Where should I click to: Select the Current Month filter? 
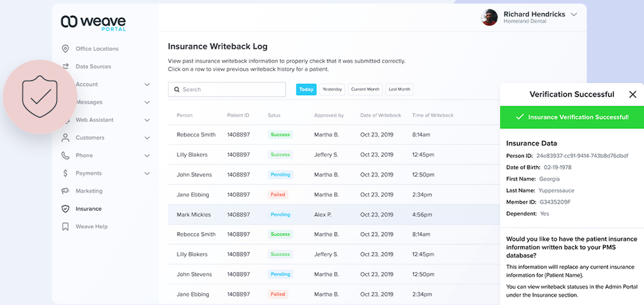365,89
